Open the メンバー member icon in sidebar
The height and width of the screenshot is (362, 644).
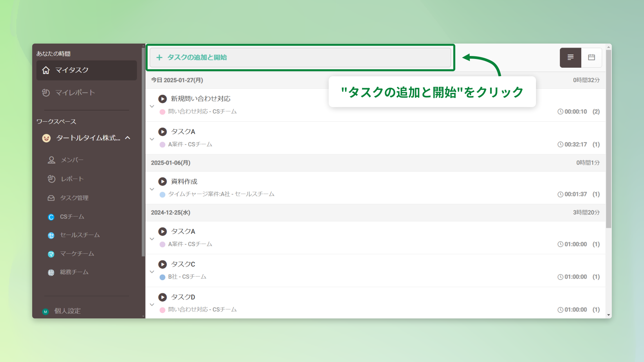coord(51,160)
